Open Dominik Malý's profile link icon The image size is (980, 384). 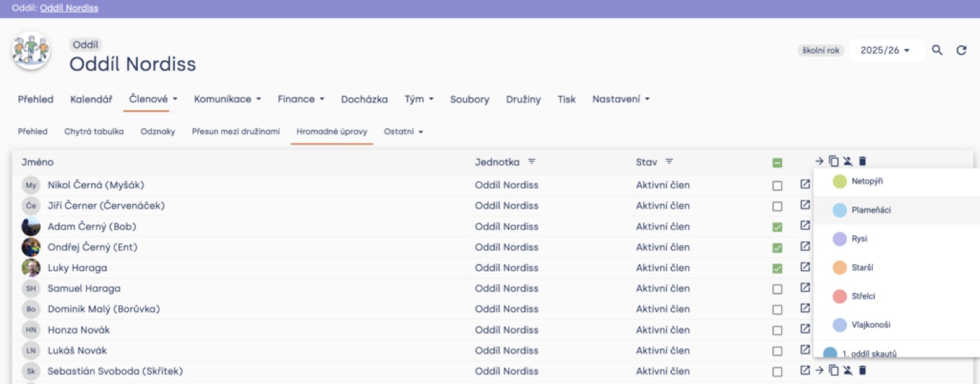pos(805,308)
